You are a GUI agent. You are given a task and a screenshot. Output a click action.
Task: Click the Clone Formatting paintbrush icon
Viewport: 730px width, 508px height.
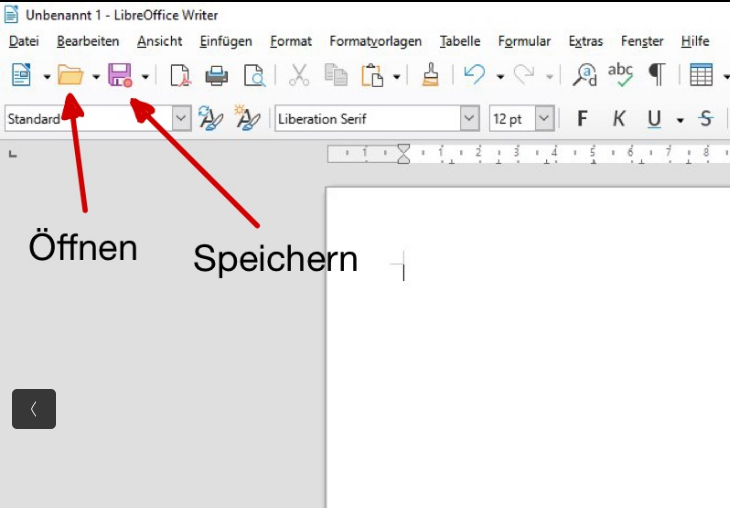coord(430,75)
